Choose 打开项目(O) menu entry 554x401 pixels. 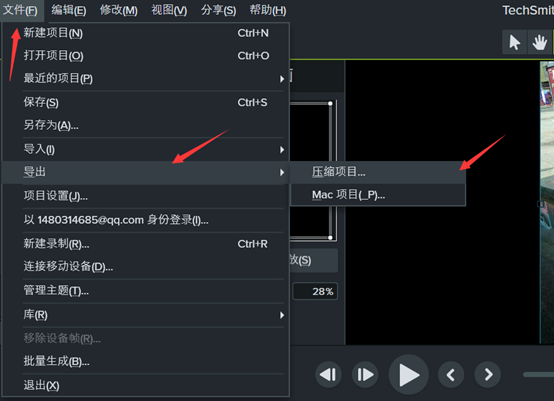146,56
